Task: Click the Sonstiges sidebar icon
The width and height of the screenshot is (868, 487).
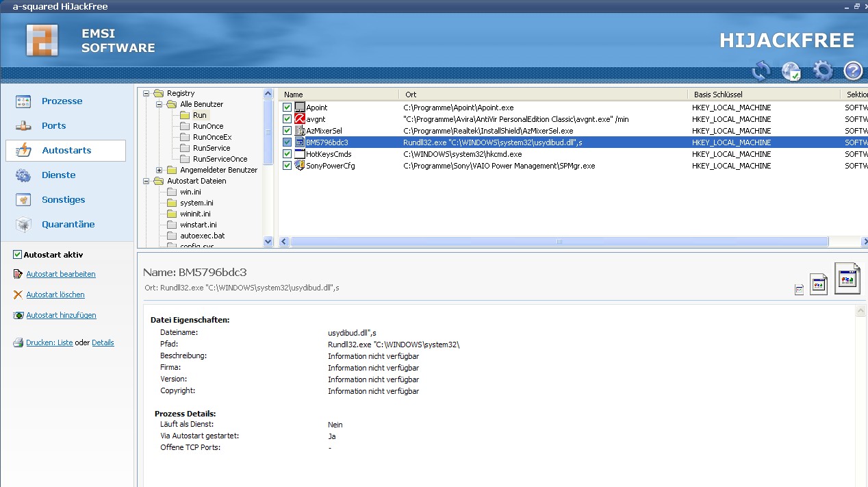Action: [x=23, y=200]
